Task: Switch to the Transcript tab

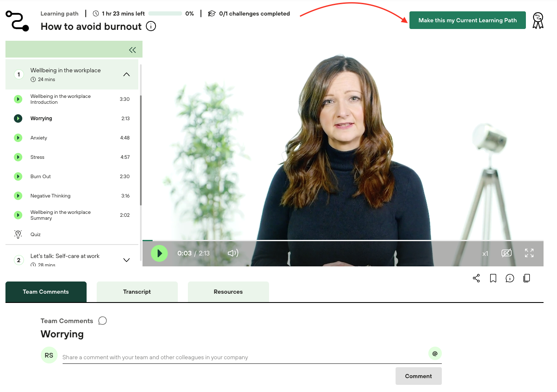Action: [x=137, y=292]
